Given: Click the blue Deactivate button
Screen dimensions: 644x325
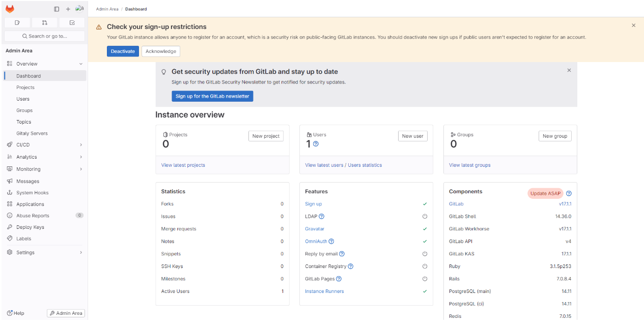Looking at the screenshot, I should point(123,51).
